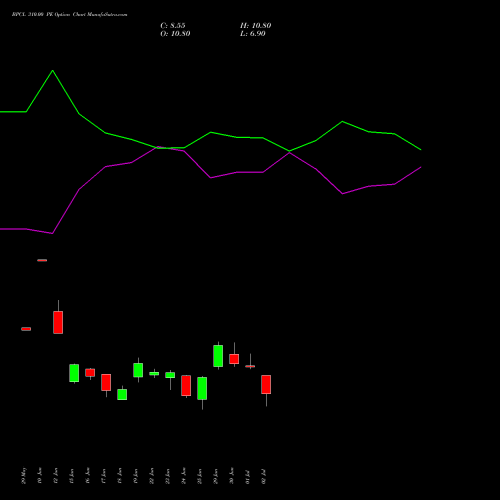Click the '02 Jul' date label
Viewport: 500px width, 500px height.
point(264,476)
